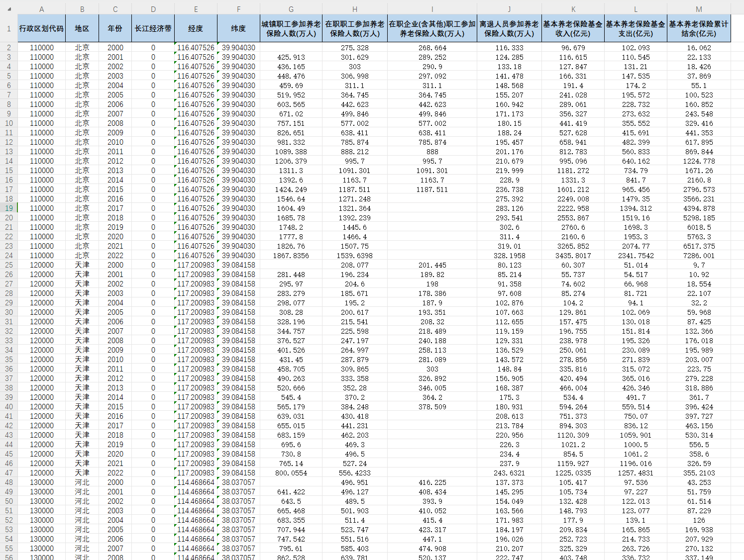
Task: Select the column A header
Action: coord(42,9)
